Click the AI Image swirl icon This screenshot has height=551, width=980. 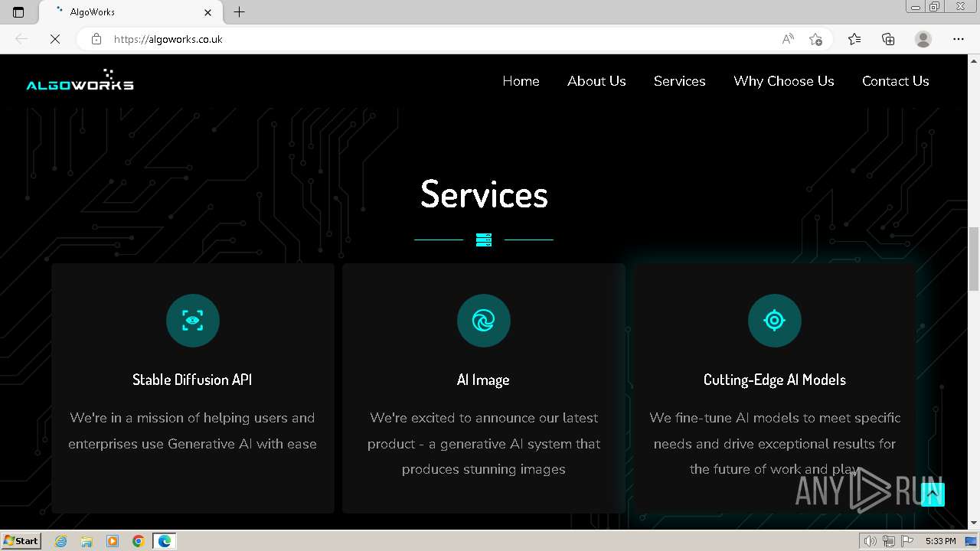[484, 321]
